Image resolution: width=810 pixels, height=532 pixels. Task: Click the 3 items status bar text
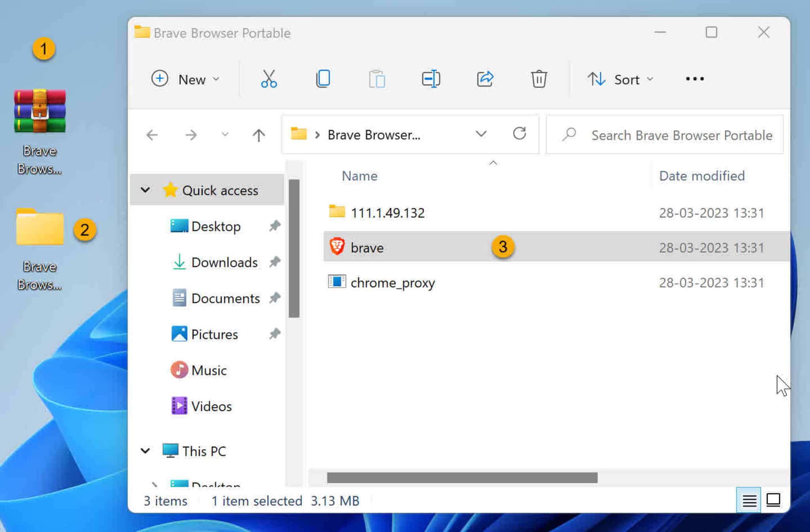(x=165, y=501)
